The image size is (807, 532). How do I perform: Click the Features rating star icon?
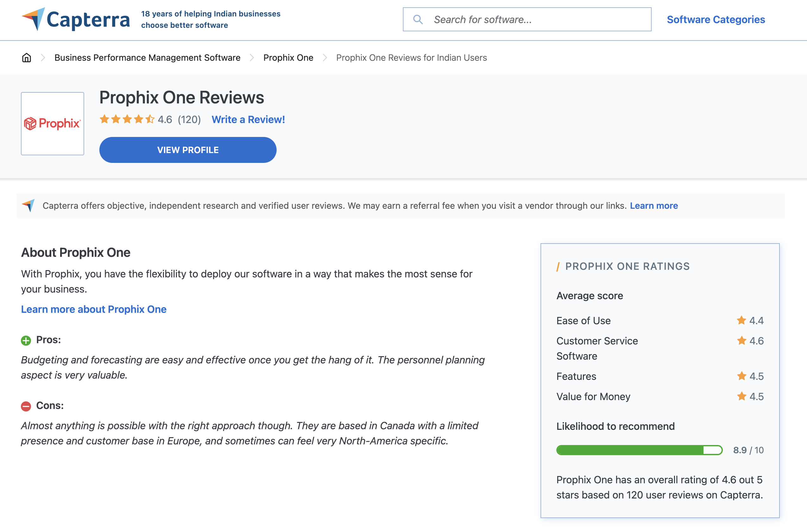741,376
